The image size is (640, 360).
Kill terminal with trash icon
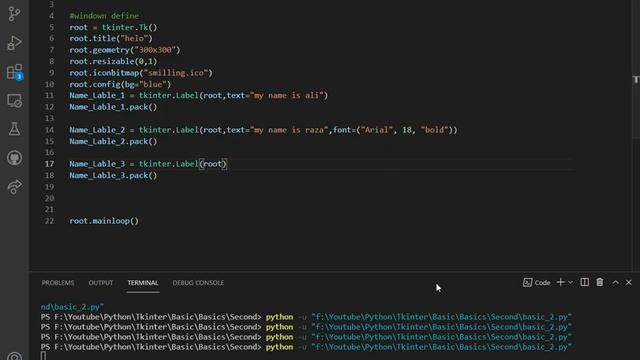click(x=600, y=282)
